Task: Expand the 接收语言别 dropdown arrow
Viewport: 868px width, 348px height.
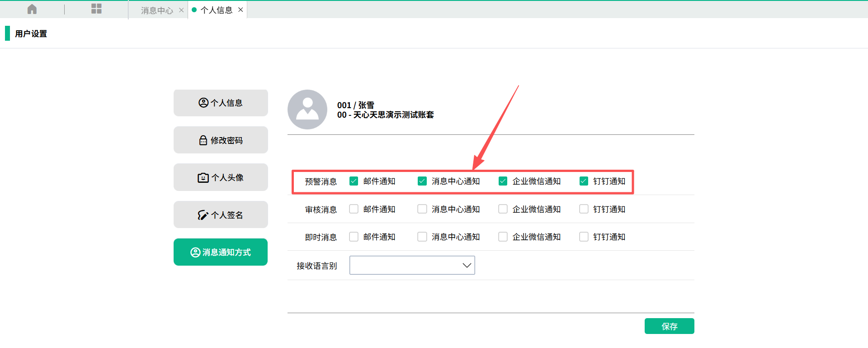Action: pos(467,266)
